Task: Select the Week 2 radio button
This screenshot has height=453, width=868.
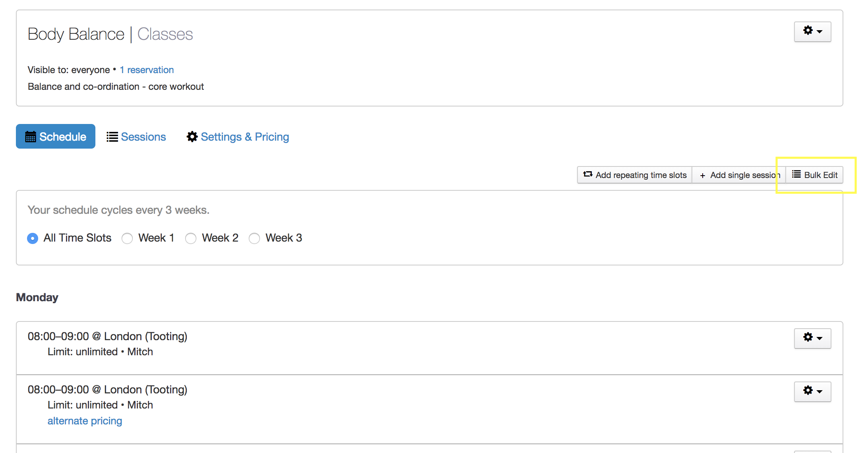Action: click(x=191, y=238)
